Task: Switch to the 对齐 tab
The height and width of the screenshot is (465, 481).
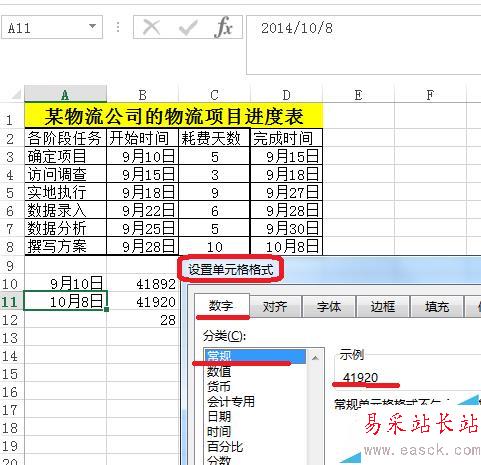Action: [x=275, y=307]
